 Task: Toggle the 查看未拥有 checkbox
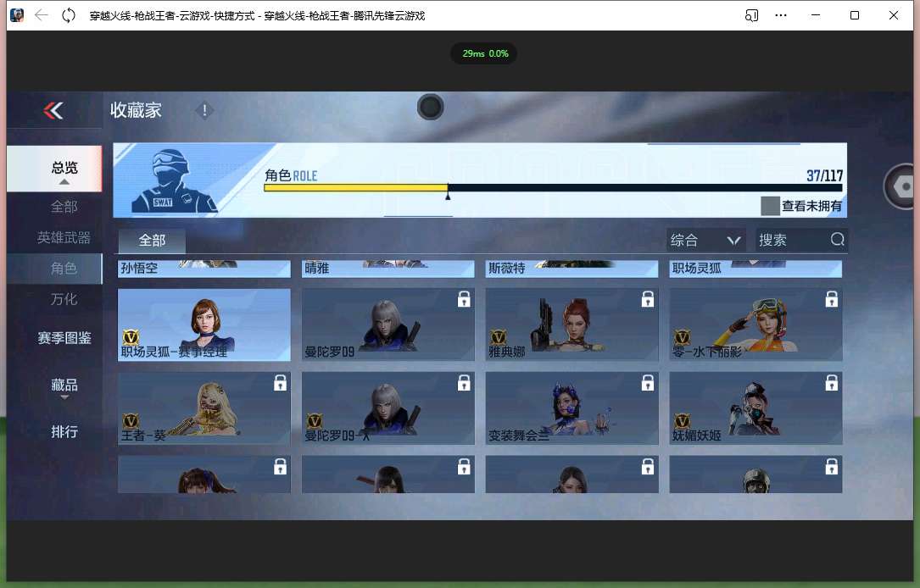tap(770, 206)
